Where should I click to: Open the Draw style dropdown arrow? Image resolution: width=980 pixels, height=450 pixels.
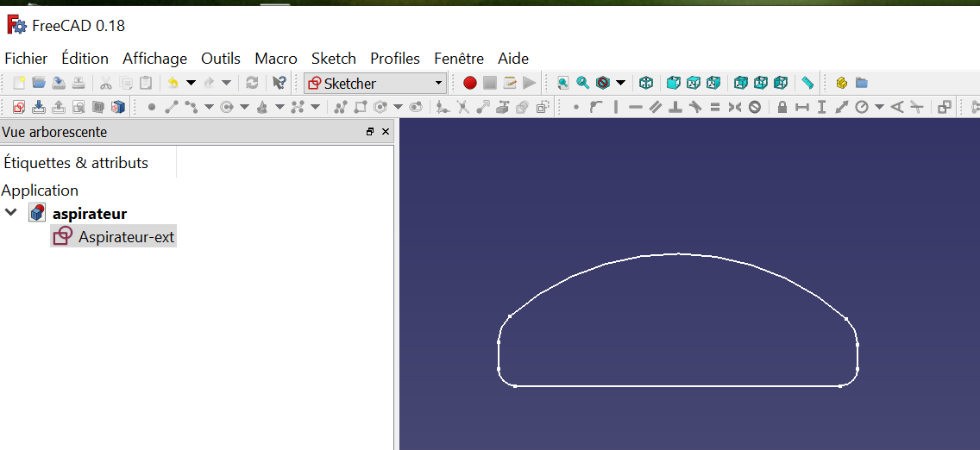pos(620,83)
